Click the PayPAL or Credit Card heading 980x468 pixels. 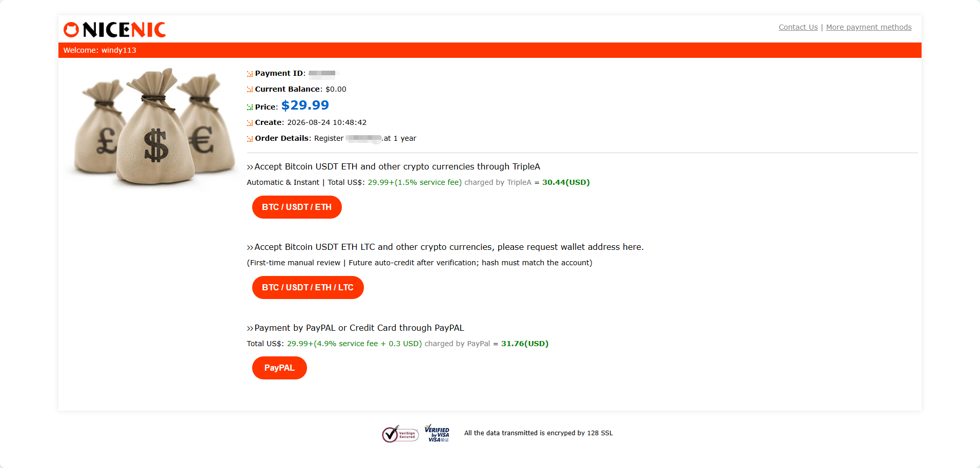(356, 328)
